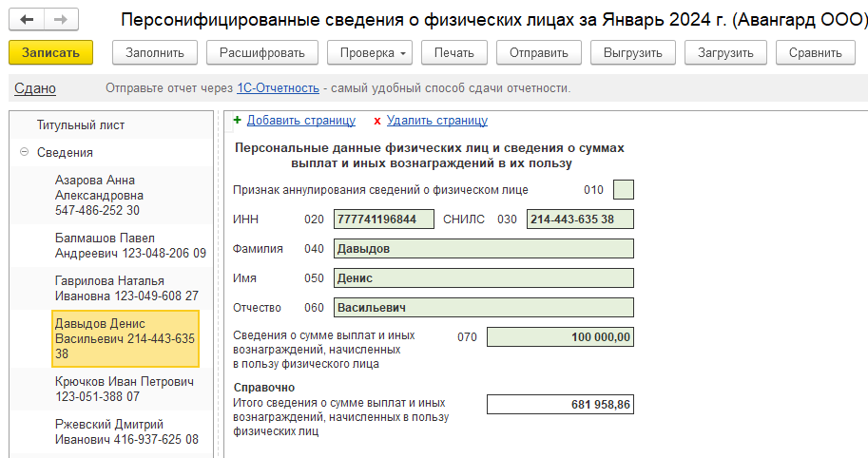
Task: Click the Сдано status link
Action: tap(35, 88)
